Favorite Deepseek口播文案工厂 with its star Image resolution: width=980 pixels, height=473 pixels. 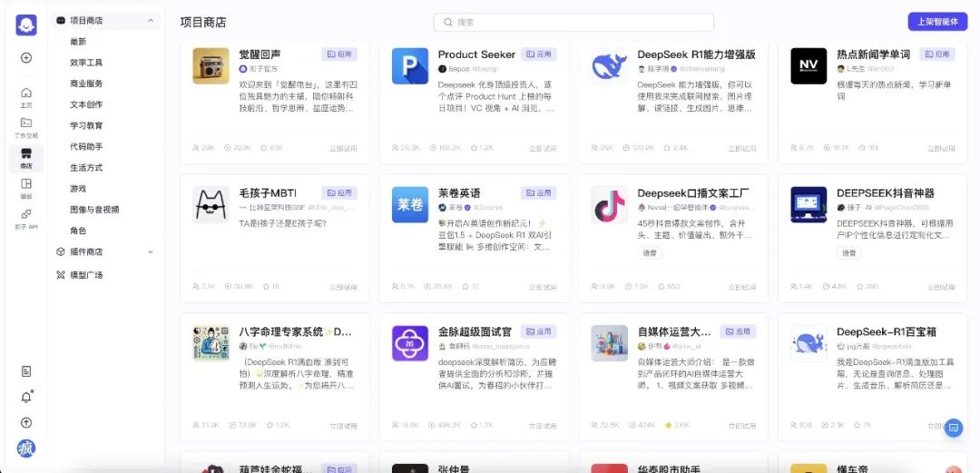tap(661, 287)
